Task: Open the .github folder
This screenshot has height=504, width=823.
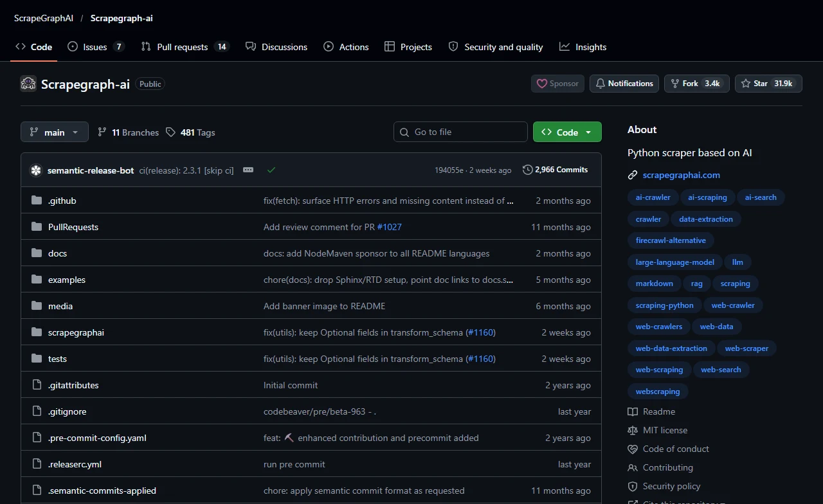Action: coord(62,201)
